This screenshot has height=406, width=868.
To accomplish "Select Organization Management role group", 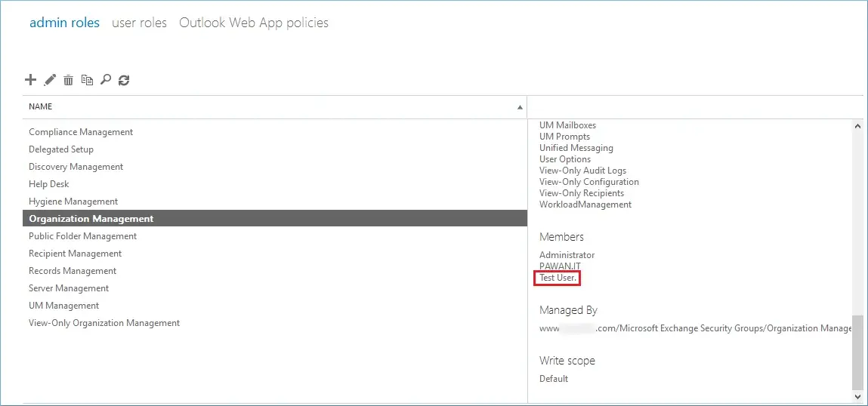I will click(x=275, y=219).
